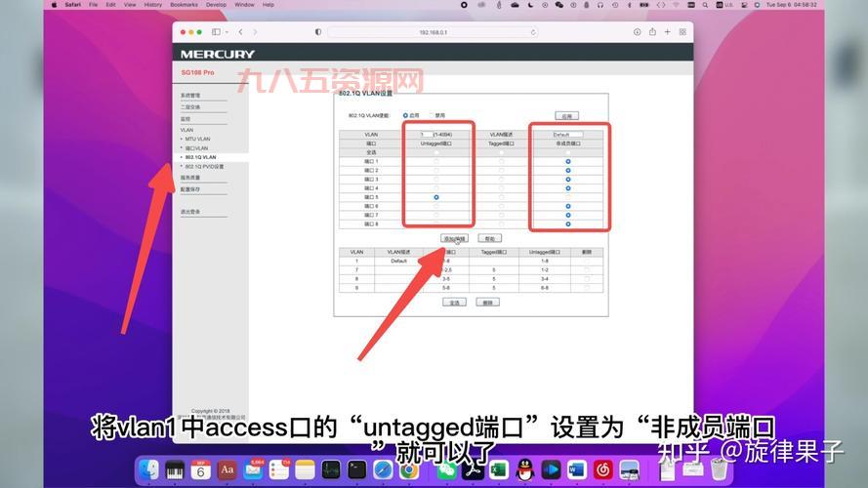Select port 8 non-member radio
Screen dimensions: 868x488
pyautogui.click(x=568, y=224)
